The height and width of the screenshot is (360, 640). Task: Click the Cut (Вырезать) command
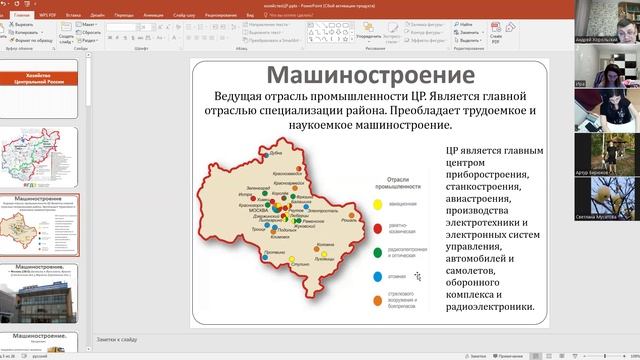pos(22,24)
